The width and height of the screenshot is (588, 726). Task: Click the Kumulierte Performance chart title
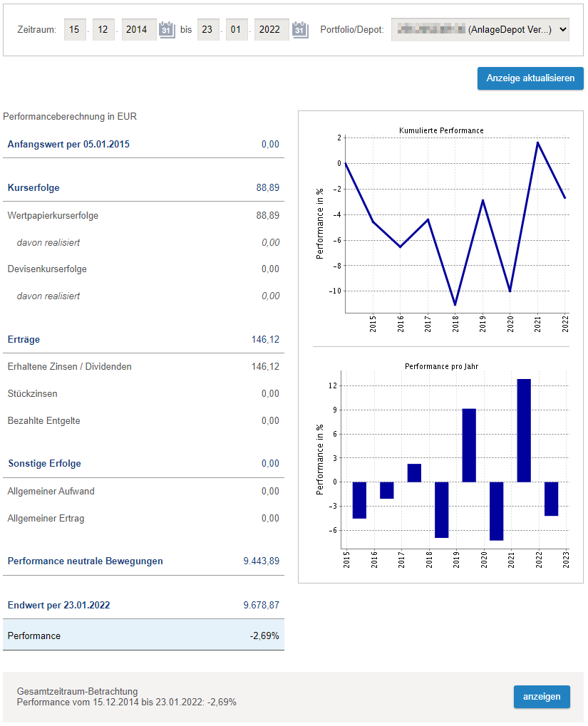point(441,130)
